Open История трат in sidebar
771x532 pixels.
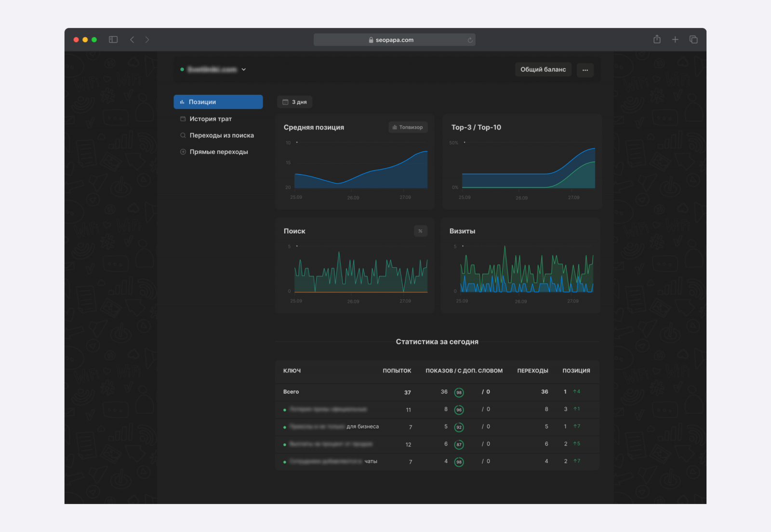point(211,119)
